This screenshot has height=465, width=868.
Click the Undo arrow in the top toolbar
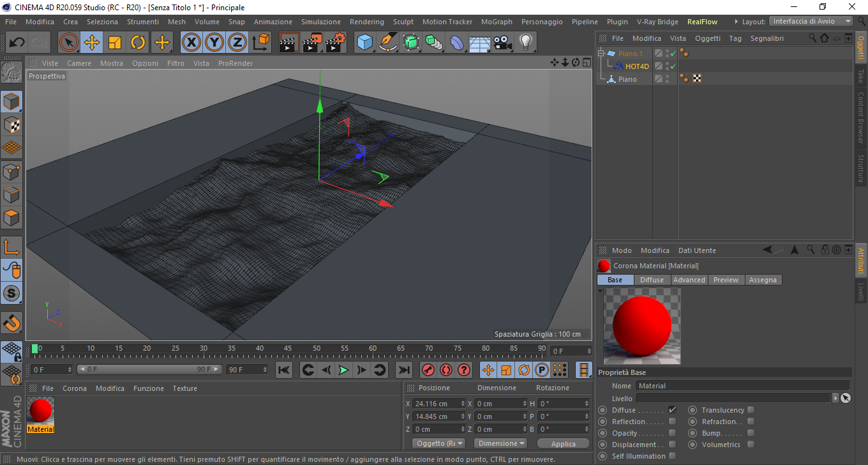pyautogui.click(x=17, y=43)
